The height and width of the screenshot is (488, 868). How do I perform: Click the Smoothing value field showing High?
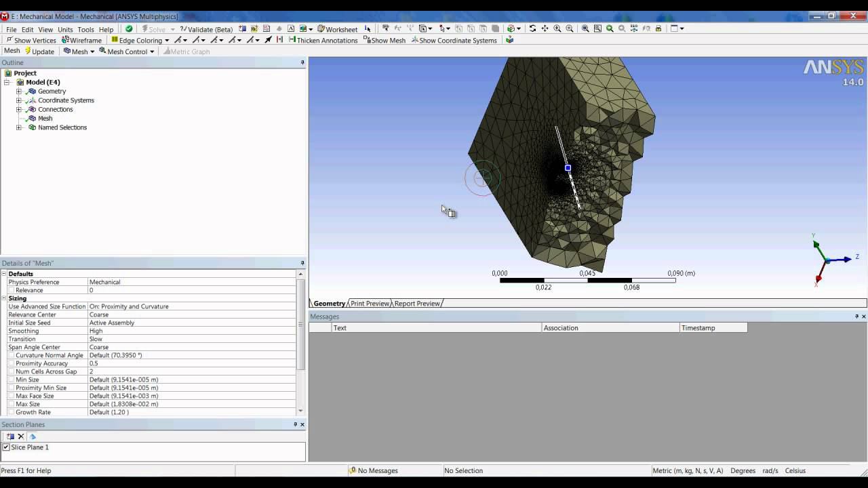point(192,331)
